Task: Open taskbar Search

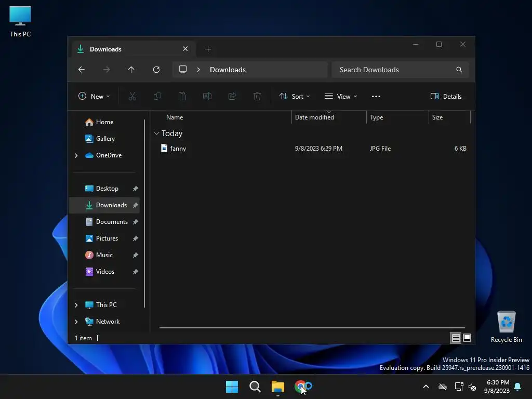Action: [x=255, y=387]
